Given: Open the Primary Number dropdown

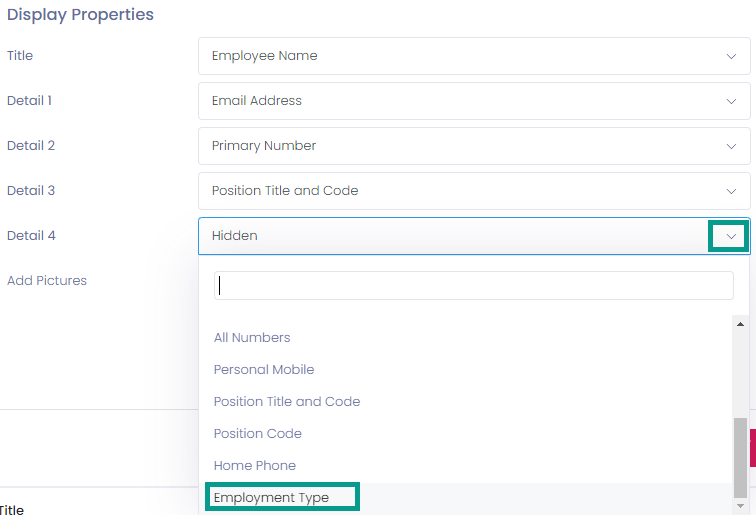Looking at the screenshot, I should [x=474, y=146].
